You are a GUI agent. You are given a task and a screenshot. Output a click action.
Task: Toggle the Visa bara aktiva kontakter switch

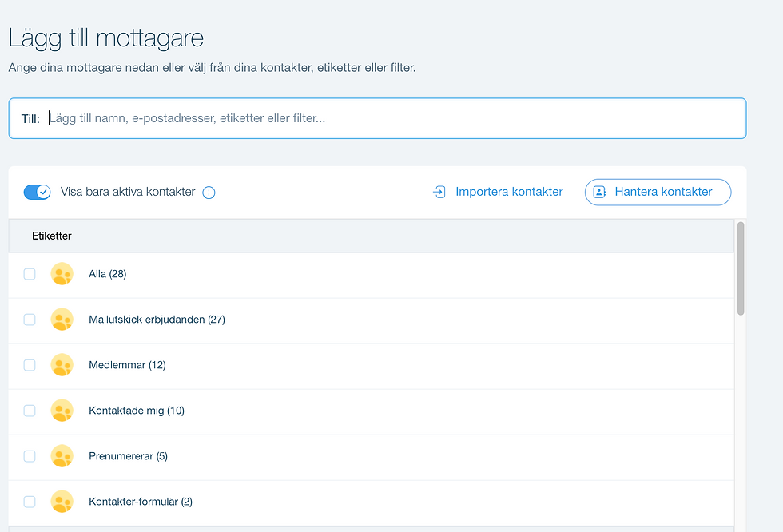coord(38,192)
